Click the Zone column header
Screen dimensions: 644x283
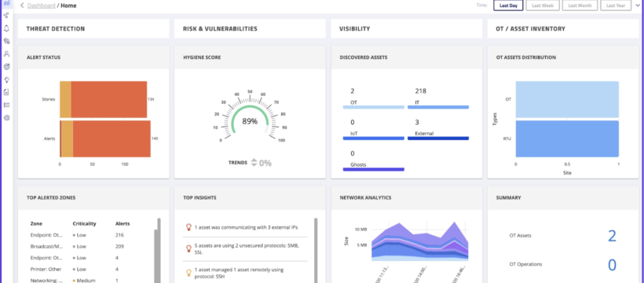tap(37, 223)
